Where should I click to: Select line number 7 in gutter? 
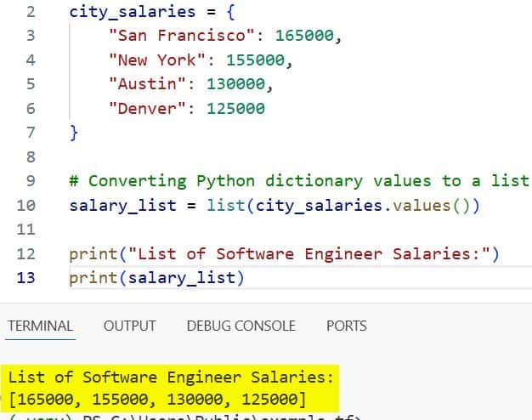[31, 133]
